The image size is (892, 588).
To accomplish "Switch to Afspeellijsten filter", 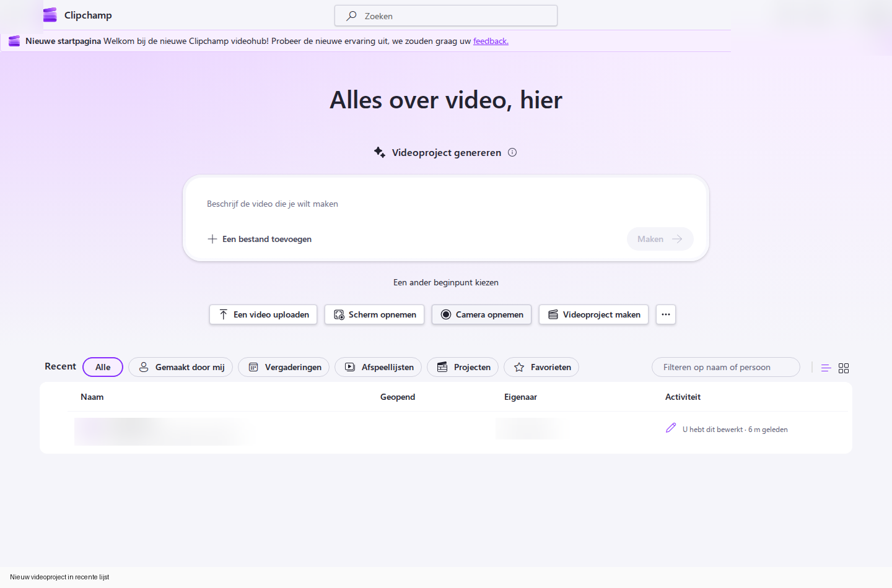I will [378, 367].
